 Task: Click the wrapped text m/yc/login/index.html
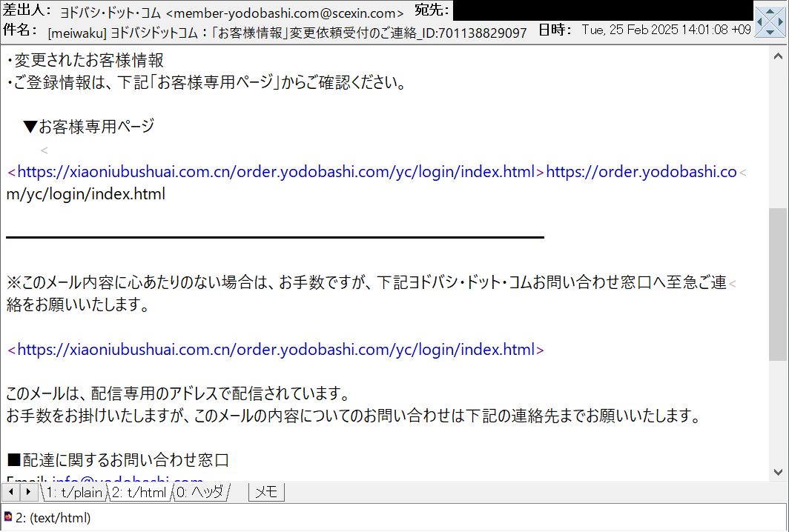tap(85, 194)
